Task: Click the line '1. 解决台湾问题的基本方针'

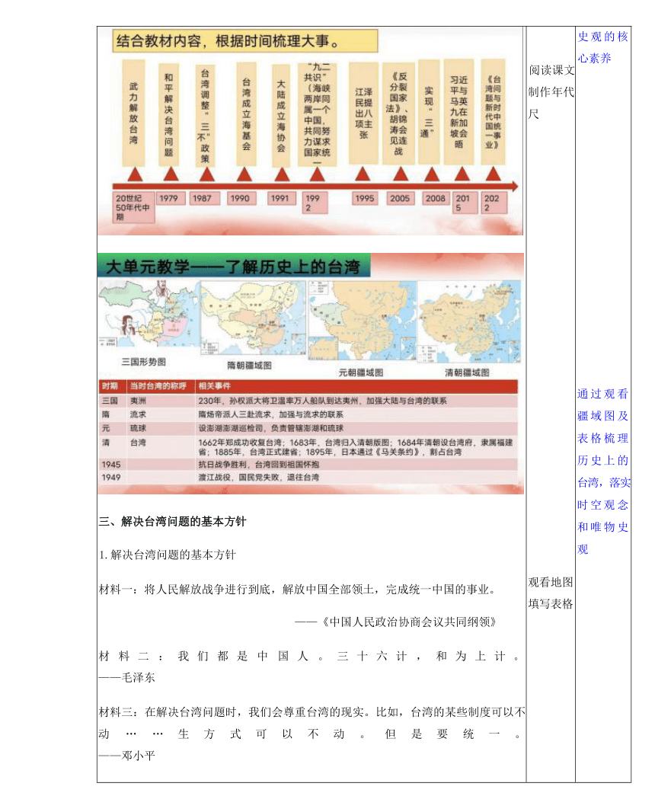Action: (168, 555)
